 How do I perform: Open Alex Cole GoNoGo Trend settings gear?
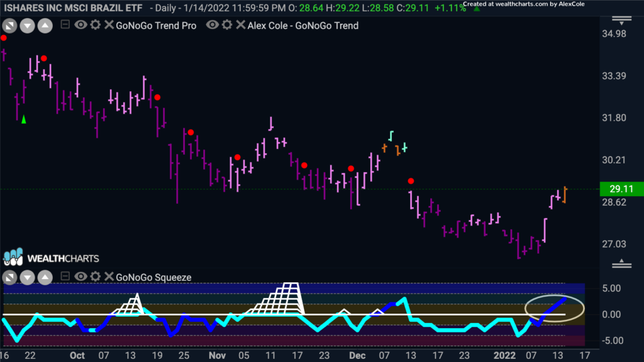click(226, 25)
